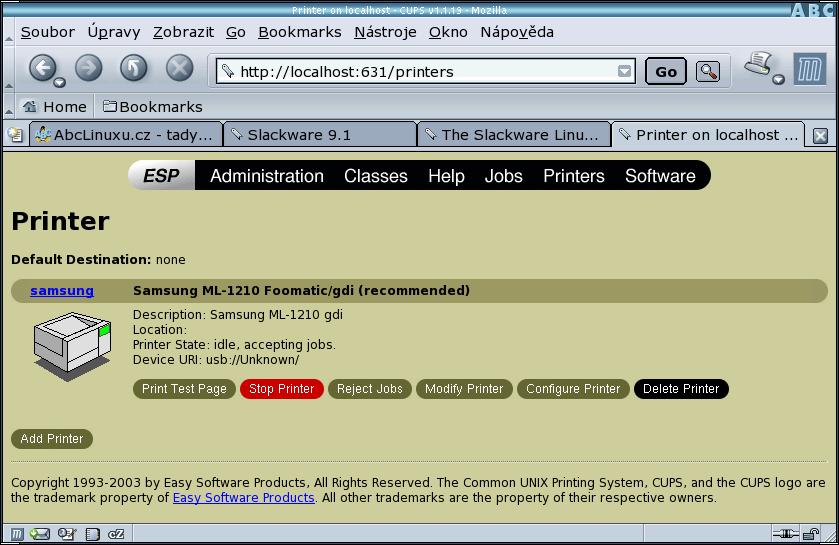This screenshot has height=545, width=839.
Task: Reload the page with the Reload button
Action: 134,68
